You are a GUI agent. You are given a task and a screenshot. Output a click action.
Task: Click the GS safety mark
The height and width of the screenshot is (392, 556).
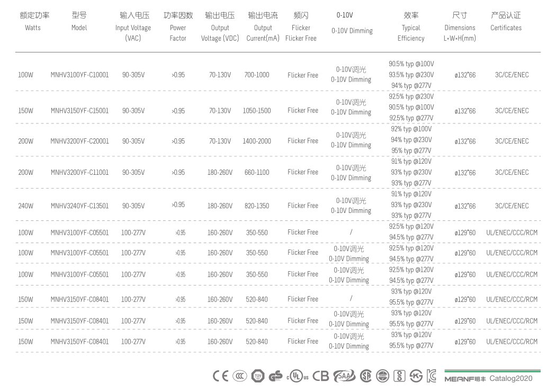275,376
